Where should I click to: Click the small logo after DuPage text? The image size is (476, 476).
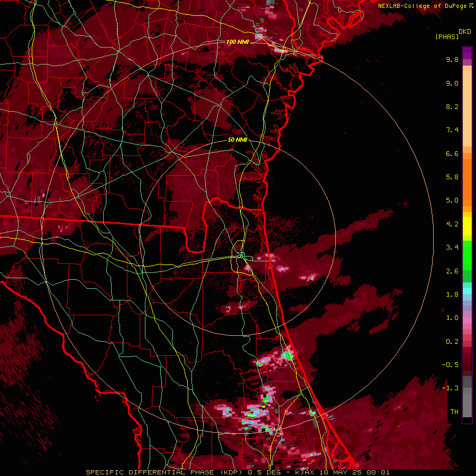[x=471, y=6]
